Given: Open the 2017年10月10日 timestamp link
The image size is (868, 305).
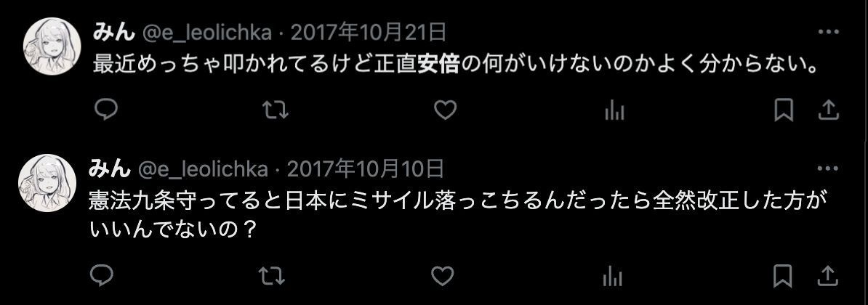Looking at the screenshot, I should click(x=366, y=169).
